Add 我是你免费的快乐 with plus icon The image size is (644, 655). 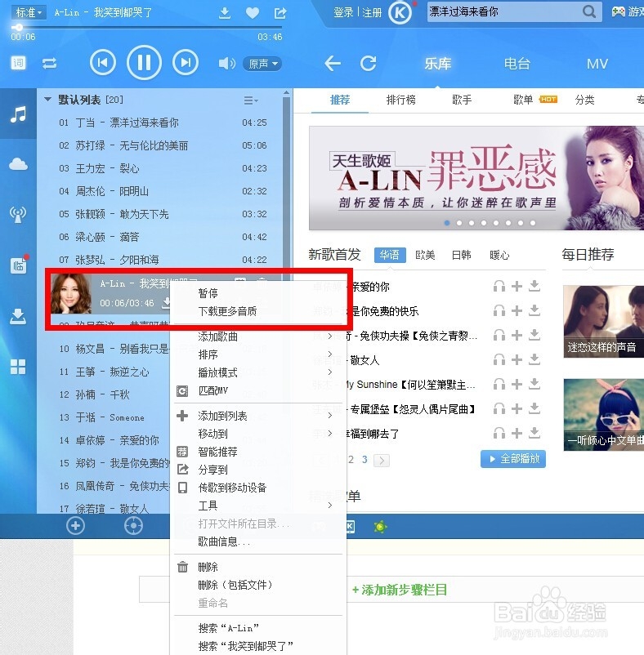click(517, 310)
